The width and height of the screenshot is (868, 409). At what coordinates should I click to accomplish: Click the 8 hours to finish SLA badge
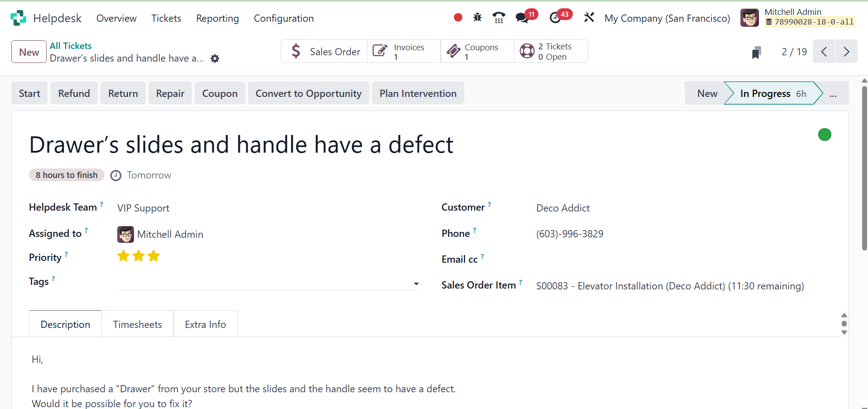[67, 175]
